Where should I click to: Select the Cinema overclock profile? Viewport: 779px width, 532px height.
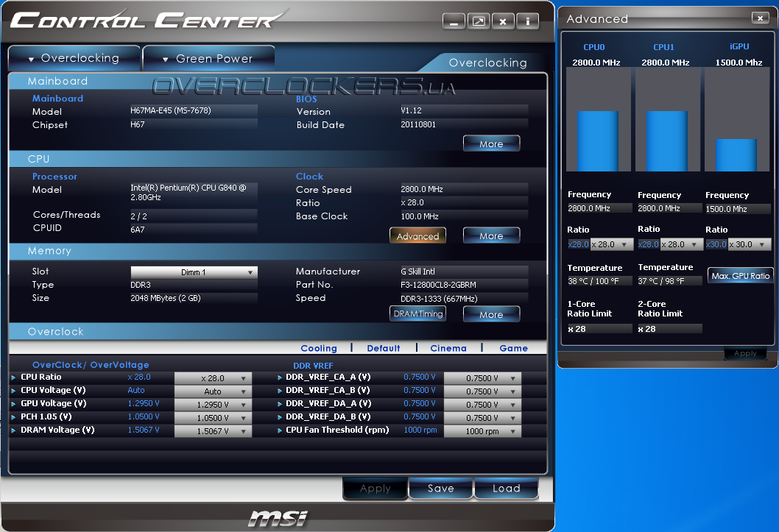[x=448, y=348]
